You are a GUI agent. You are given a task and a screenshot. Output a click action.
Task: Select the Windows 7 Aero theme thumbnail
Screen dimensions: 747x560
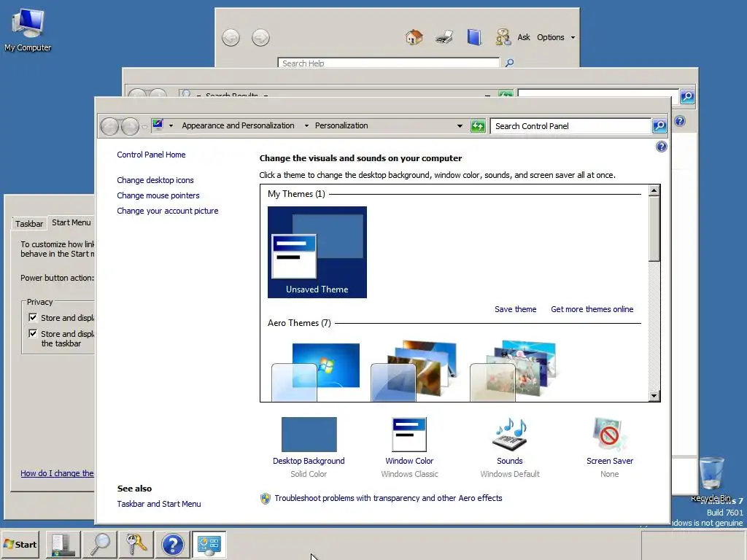click(x=315, y=371)
